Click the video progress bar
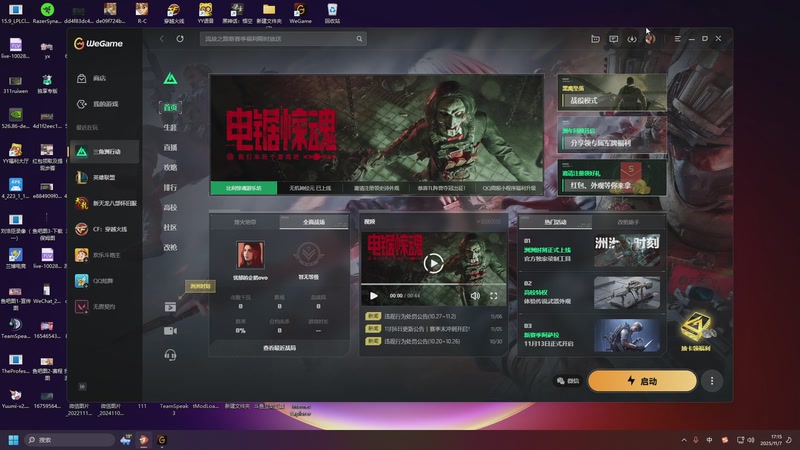The height and width of the screenshot is (450, 800). pyautogui.click(x=434, y=284)
